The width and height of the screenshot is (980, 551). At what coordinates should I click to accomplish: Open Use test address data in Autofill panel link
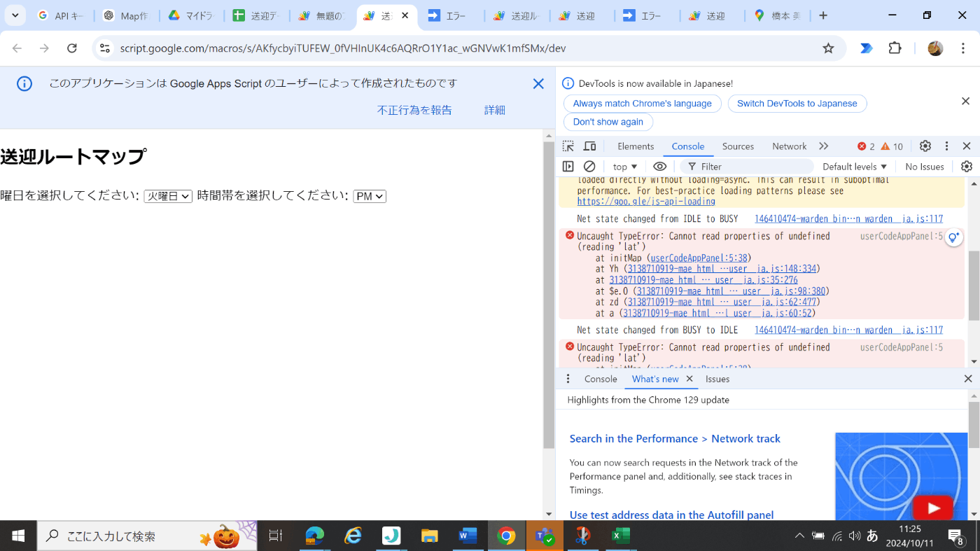click(x=671, y=515)
